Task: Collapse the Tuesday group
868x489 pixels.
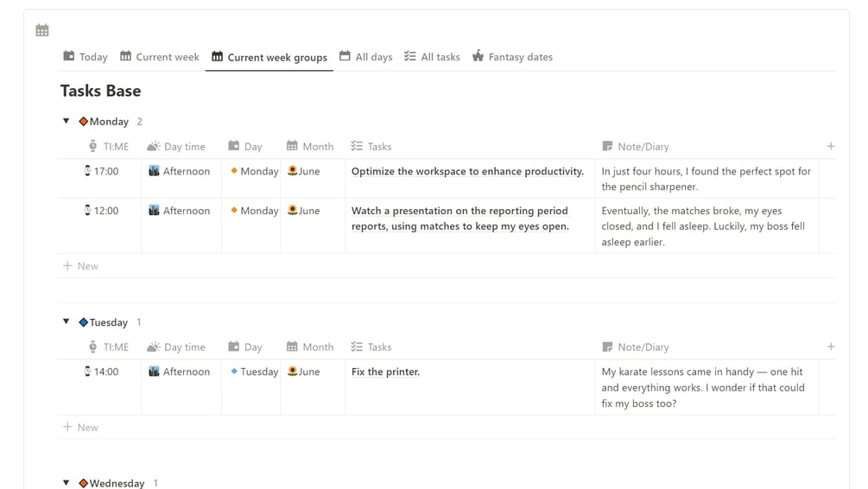Action: pyautogui.click(x=67, y=322)
